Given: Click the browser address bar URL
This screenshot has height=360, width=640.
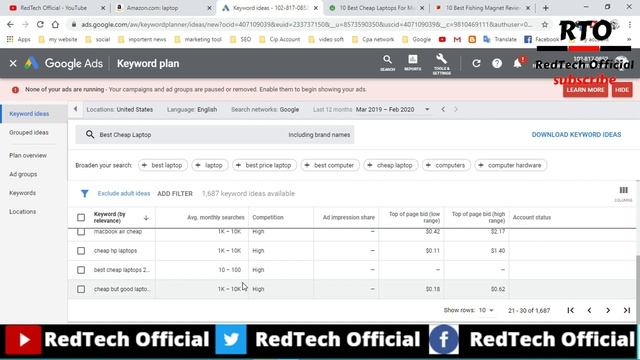Looking at the screenshot, I should coord(306,24).
